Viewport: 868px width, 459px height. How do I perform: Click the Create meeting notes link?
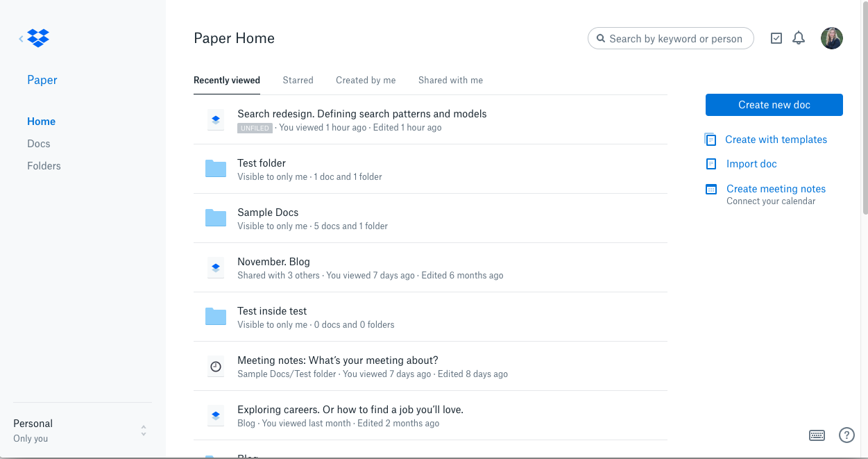coord(776,189)
